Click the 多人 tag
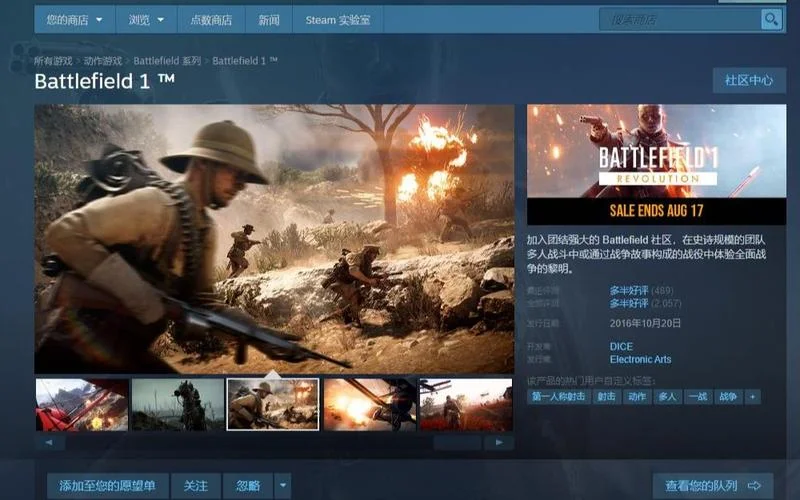 [667, 396]
